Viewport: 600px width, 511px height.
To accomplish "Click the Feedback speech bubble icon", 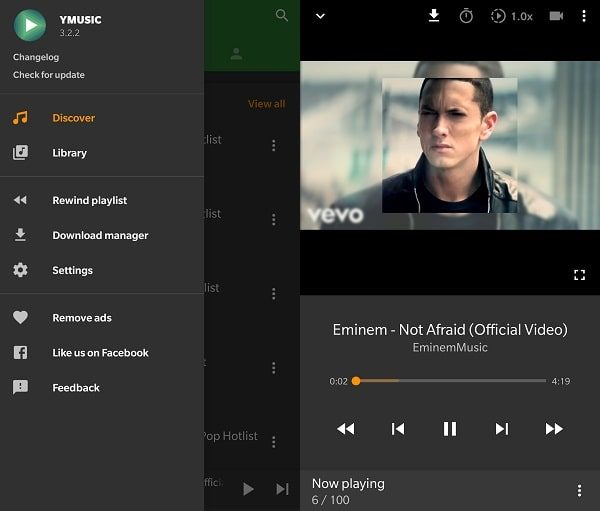I will 20,387.
